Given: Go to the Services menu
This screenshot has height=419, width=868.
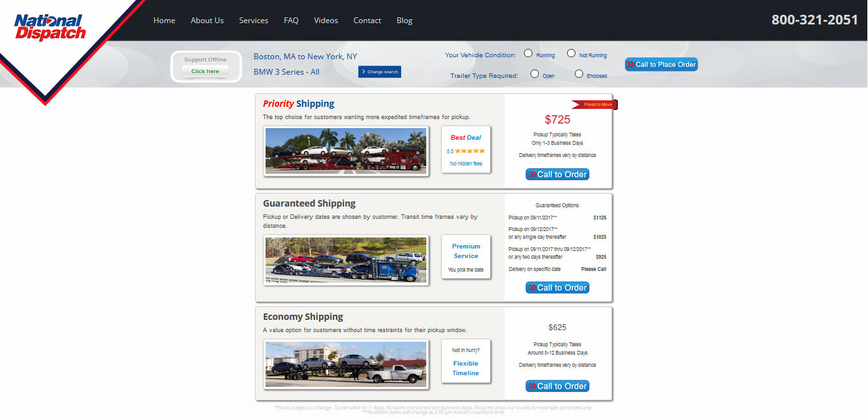Looking at the screenshot, I should (253, 21).
